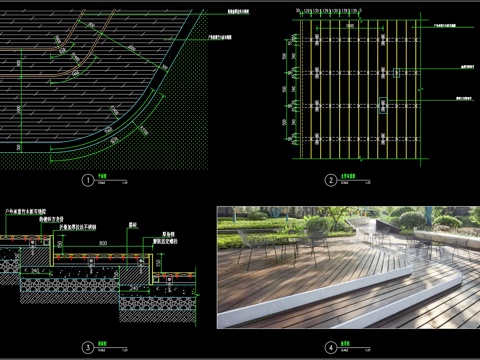Click the circled number 1 drawing marker

[88, 180]
